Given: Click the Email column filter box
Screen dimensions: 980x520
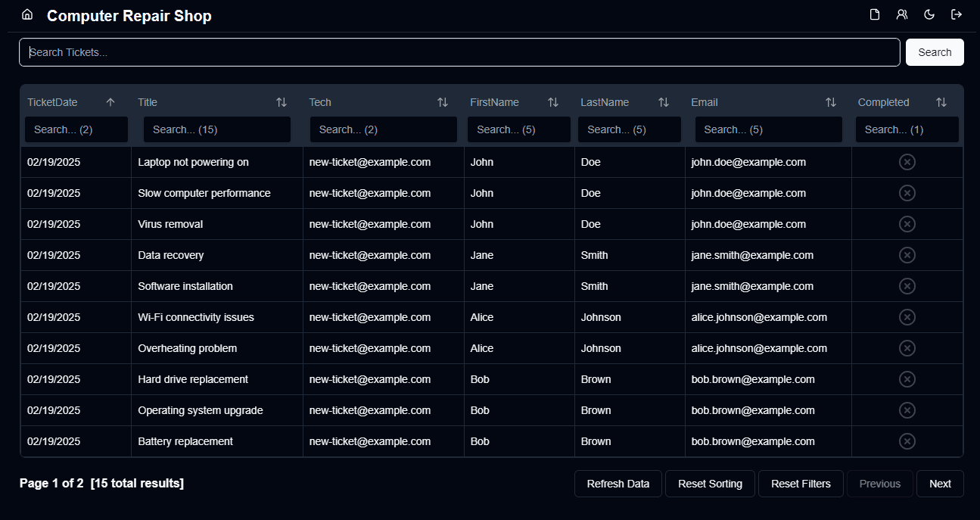Looking at the screenshot, I should pyautogui.click(x=769, y=129).
